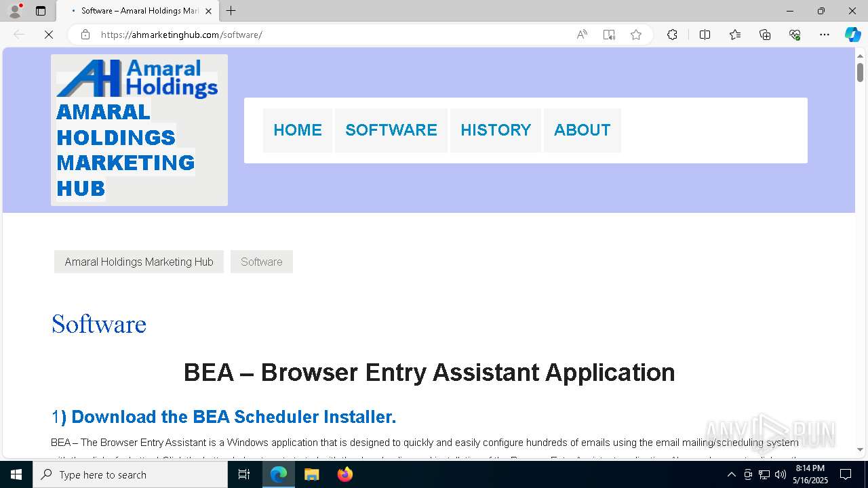The width and height of the screenshot is (868, 488).
Task: Open the HISTORY menu item
Action: pos(496,130)
